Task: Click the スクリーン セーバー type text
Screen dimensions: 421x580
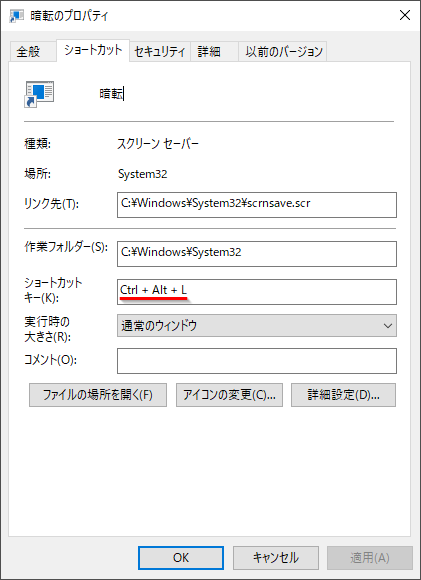Action: pos(158,144)
